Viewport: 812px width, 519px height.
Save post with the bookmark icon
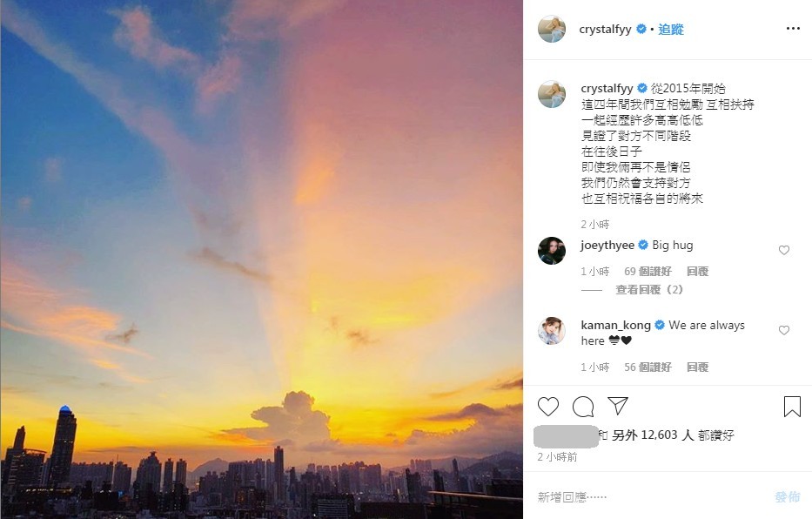click(x=792, y=407)
